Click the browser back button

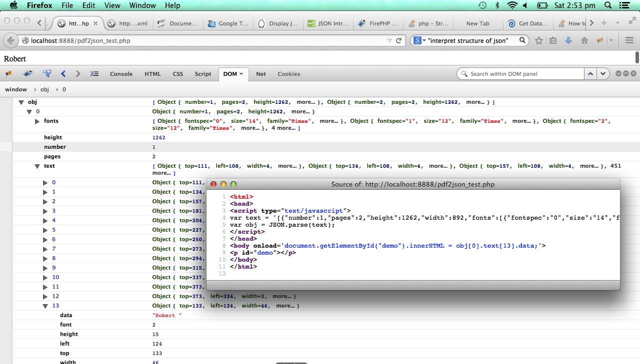click(x=10, y=40)
